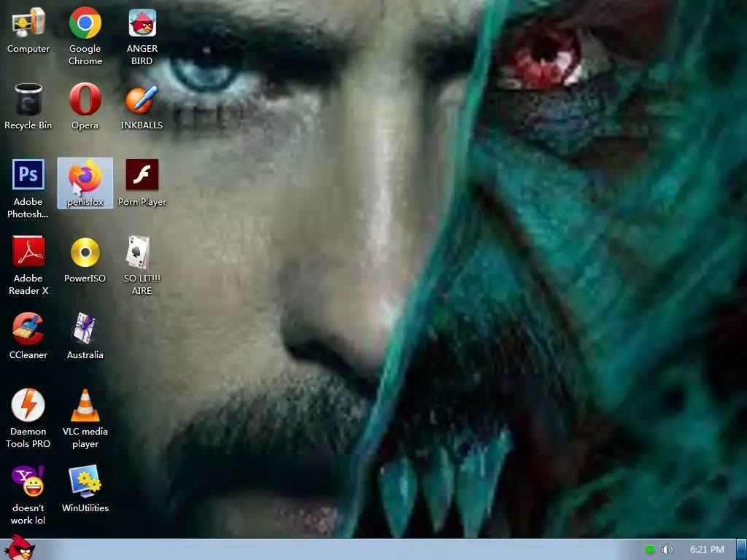Click the green network tray icon
The width and height of the screenshot is (747, 560).
pyautogui.click(x=650, y=550)
